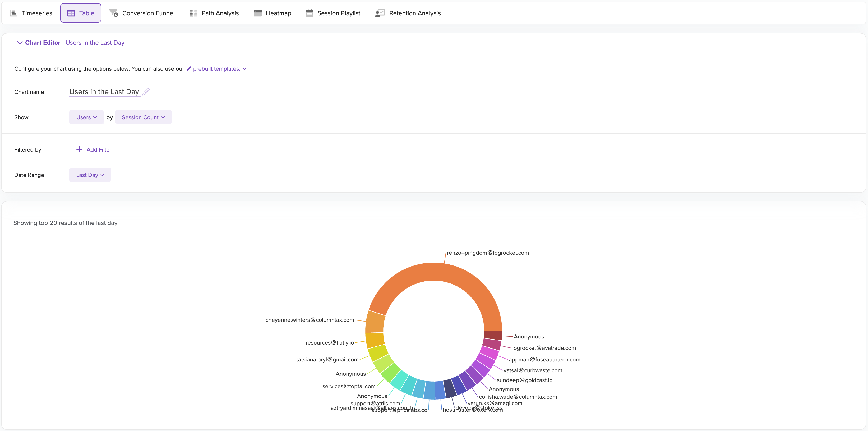The image size is (868, 431).
Task: Switch to the Timeseries tab
Action: click(31, 13)
